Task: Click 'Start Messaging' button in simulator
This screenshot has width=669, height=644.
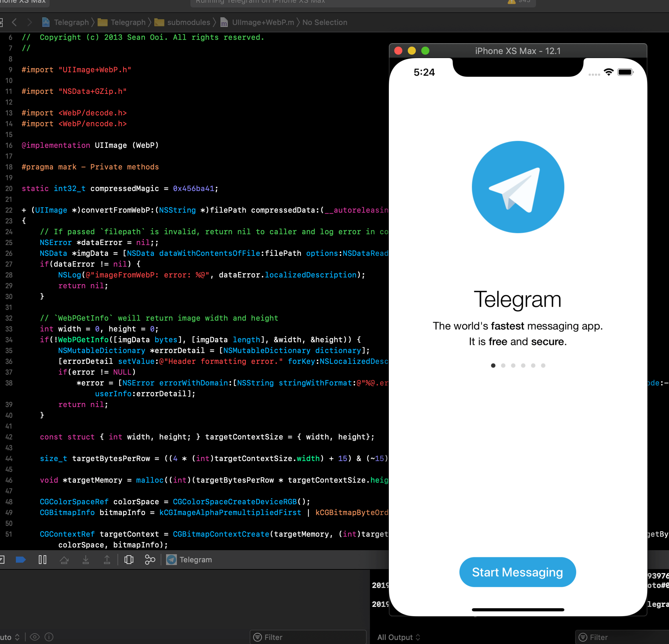Action: [x=517, y=572]
